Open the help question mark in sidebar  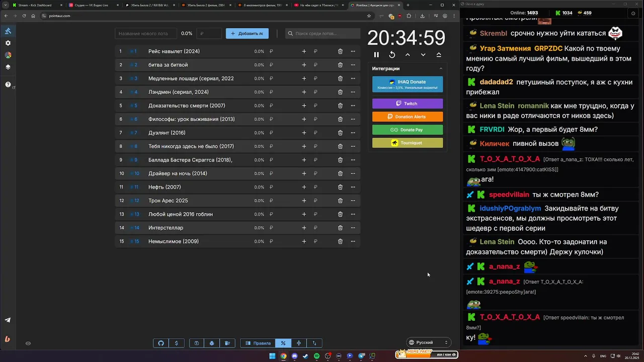8,84
